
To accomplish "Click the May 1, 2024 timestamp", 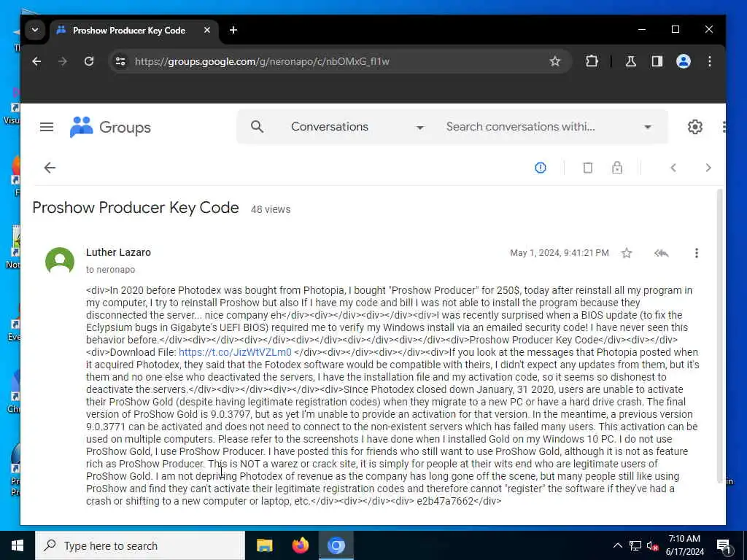I will tap(560, 253).
